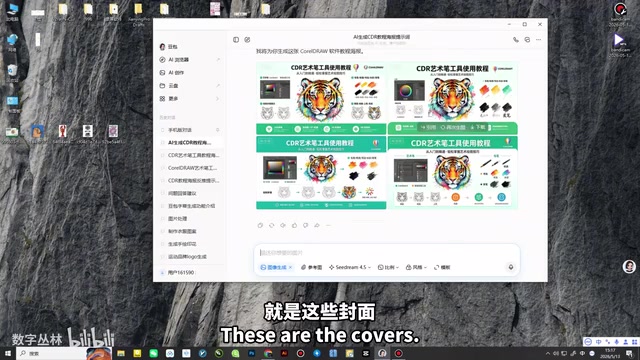Click the microphone voice input icon
Viewport: 640px width, 360px height.
511,267
